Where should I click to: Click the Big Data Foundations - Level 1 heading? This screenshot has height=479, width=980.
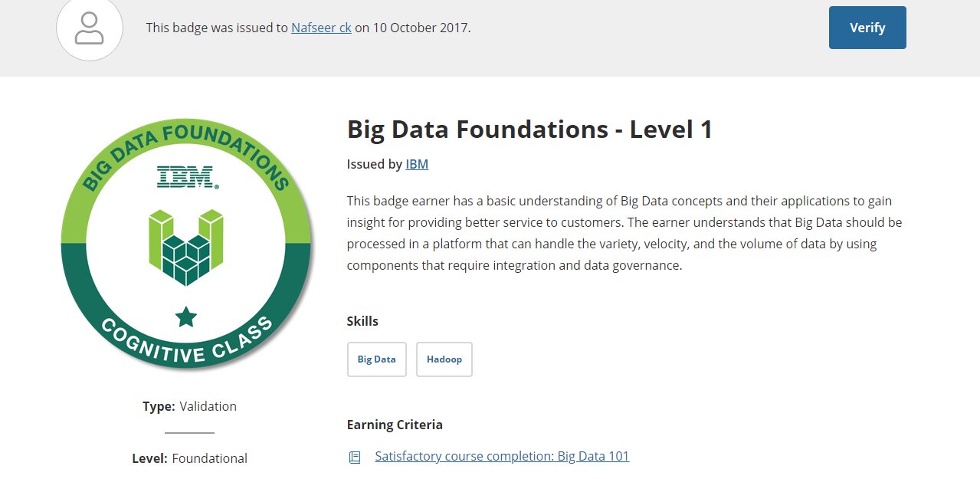[529, 129]
